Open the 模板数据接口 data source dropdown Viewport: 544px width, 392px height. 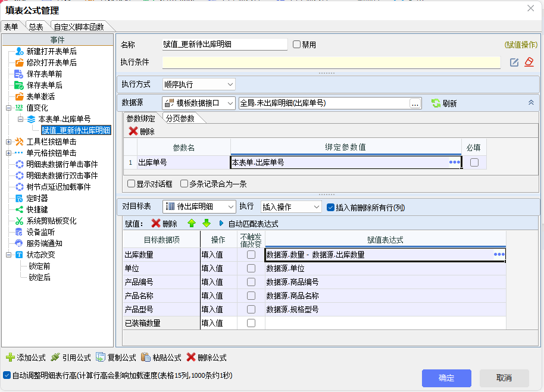(x=199, y=103)
